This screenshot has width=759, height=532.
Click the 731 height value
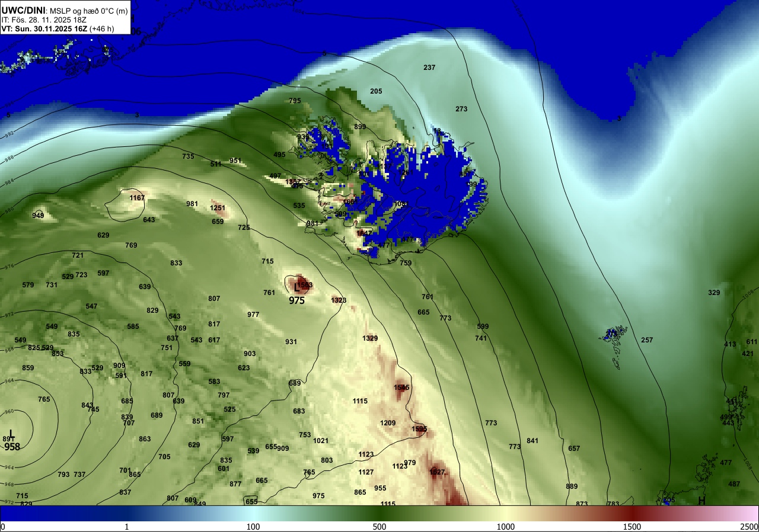click(x=52, y=285)
